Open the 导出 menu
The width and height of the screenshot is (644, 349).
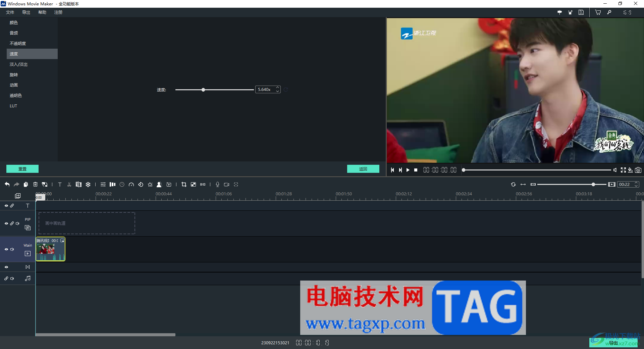click(x=26, y=12)
